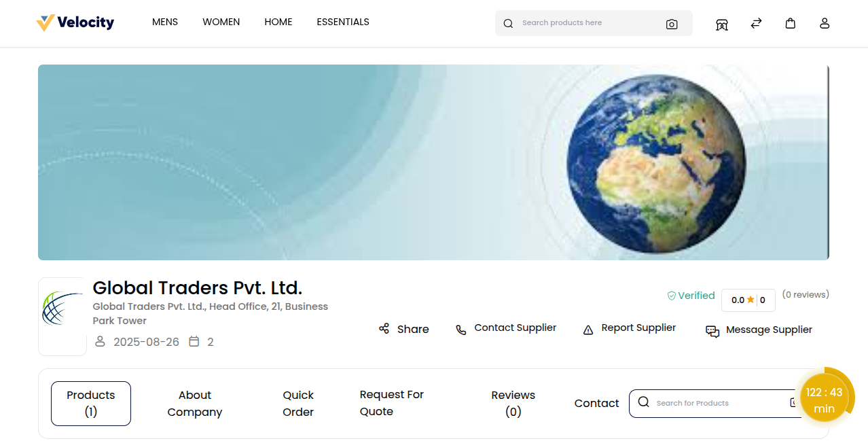Click the Velocity logo

coord(75,22)
